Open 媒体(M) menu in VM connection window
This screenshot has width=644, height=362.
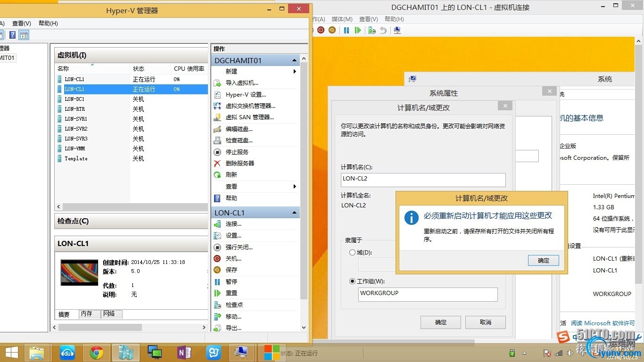[x=342, y=19]
